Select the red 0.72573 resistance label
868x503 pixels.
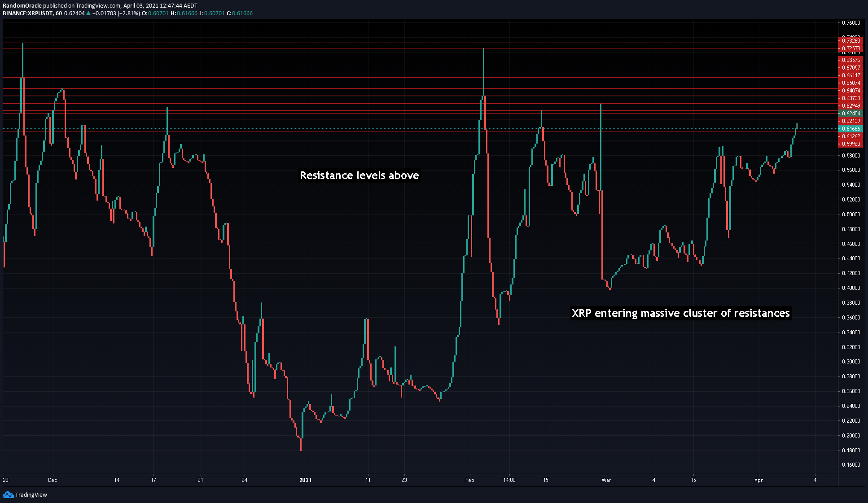click(x=850, y=48)
